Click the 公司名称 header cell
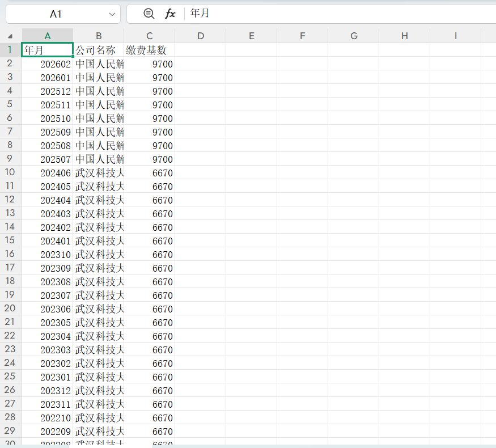496x448 pixels. [x=99, y=50]
